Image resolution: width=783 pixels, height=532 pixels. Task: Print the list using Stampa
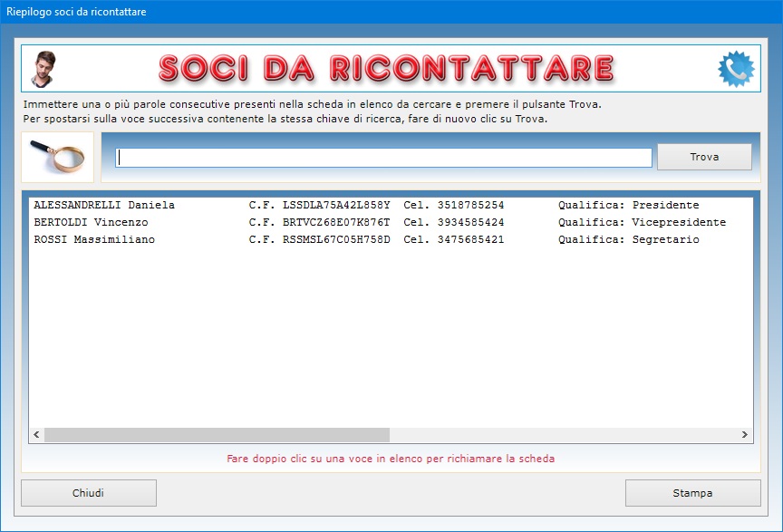coord(692,493)
